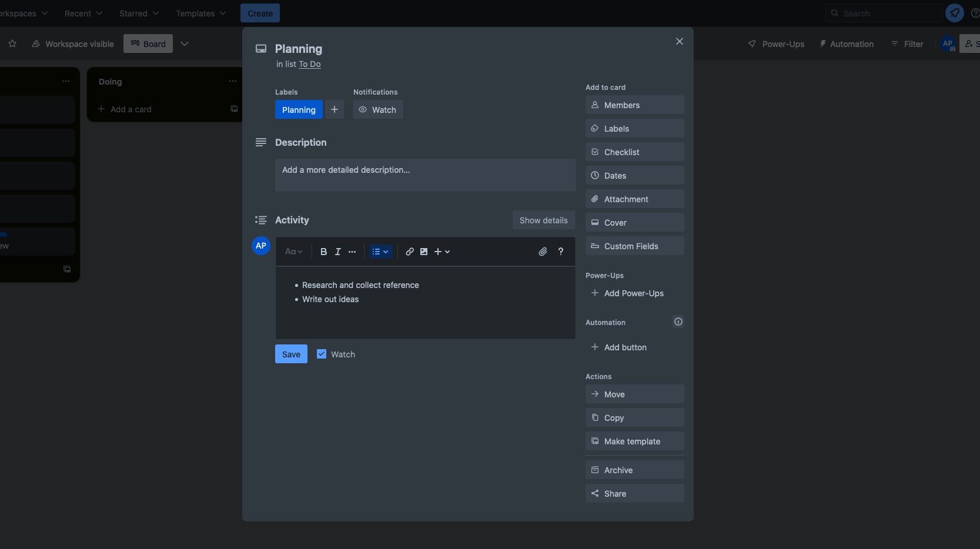Insert a link using the link icon
The image size is (980, 549).
410,252
